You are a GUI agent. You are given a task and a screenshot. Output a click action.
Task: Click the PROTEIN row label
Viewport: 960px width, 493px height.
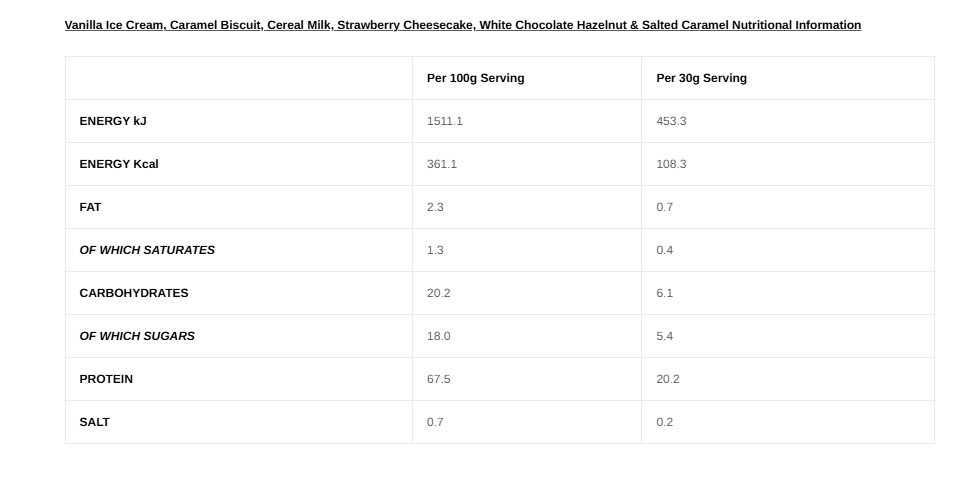pos(106,379)
